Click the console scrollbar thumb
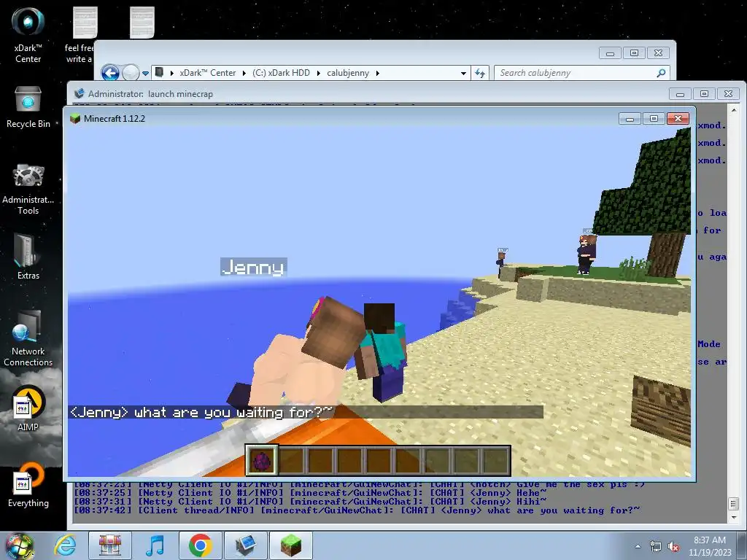The height and width of the screenshot is (560, 747). click(734, 503)
